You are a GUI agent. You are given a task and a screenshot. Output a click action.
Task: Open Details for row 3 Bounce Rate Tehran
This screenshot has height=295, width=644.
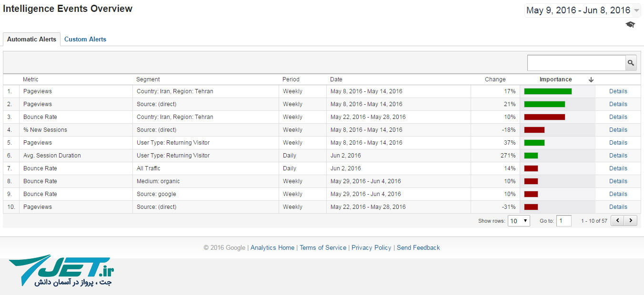coord(618,117)
